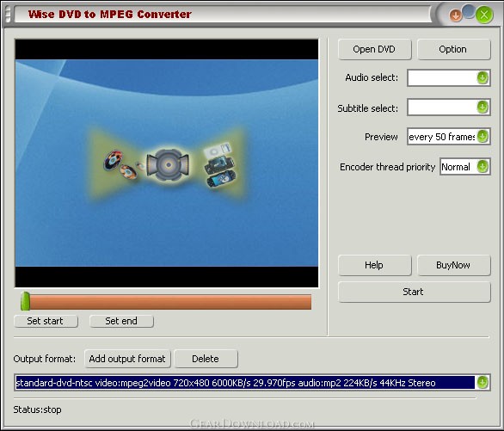Start the conversion with Start button
The height and width of the screenshot is (431, 504).
coord(414,292)
